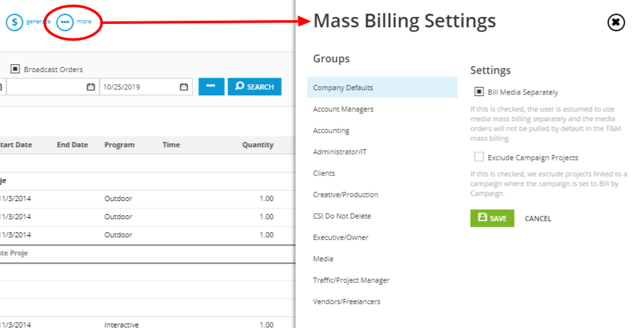Click CANCEL in settings panel
The image size is (644, 328).
tap(538, 218)
